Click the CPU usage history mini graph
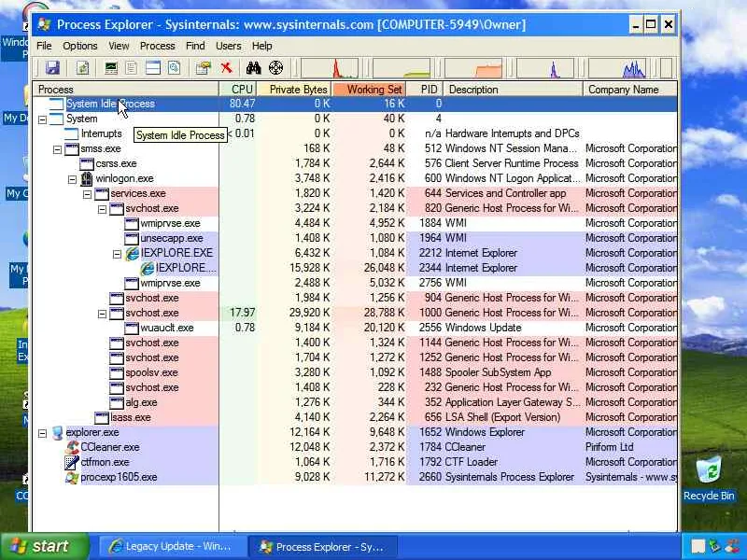Image resolution: width=747 pixels, height=560 pixels. tap(330, 68)
